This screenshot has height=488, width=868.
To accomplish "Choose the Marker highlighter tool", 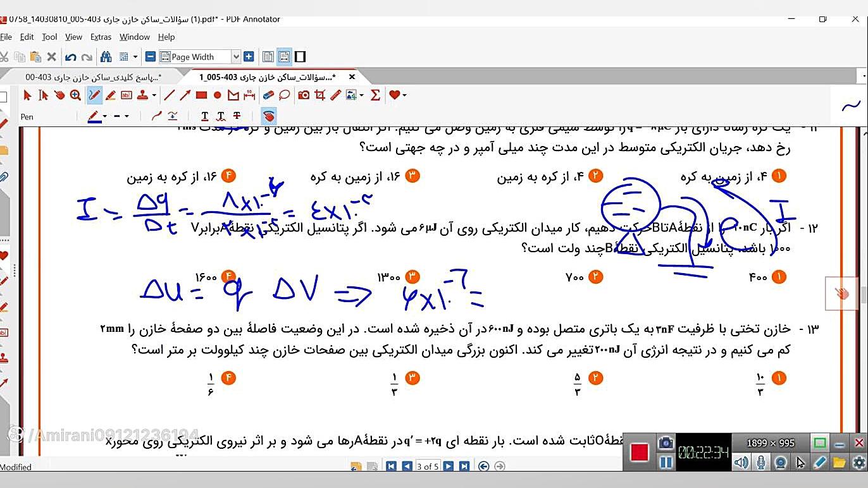I will pos(110,95).
